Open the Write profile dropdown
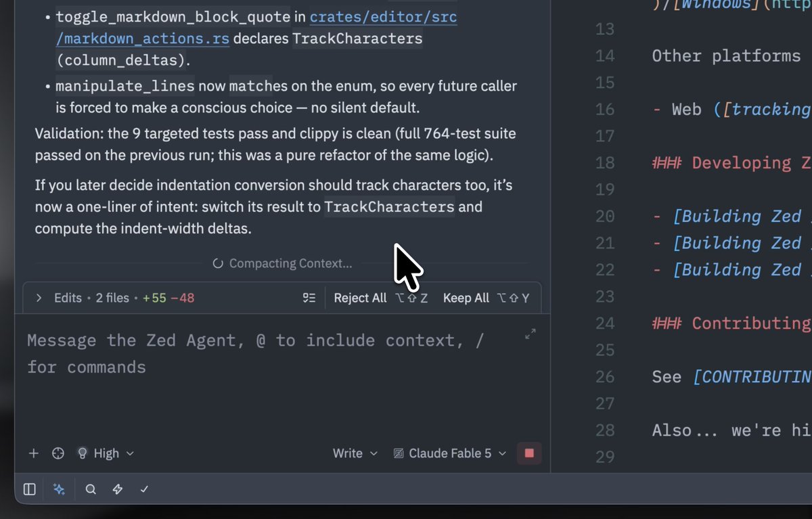Image resolution: width=812 pixels, height=519 pixels. 355,453
